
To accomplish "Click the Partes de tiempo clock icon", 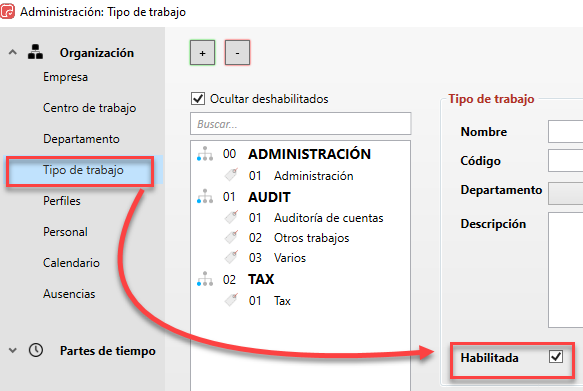I will (36, 350).
